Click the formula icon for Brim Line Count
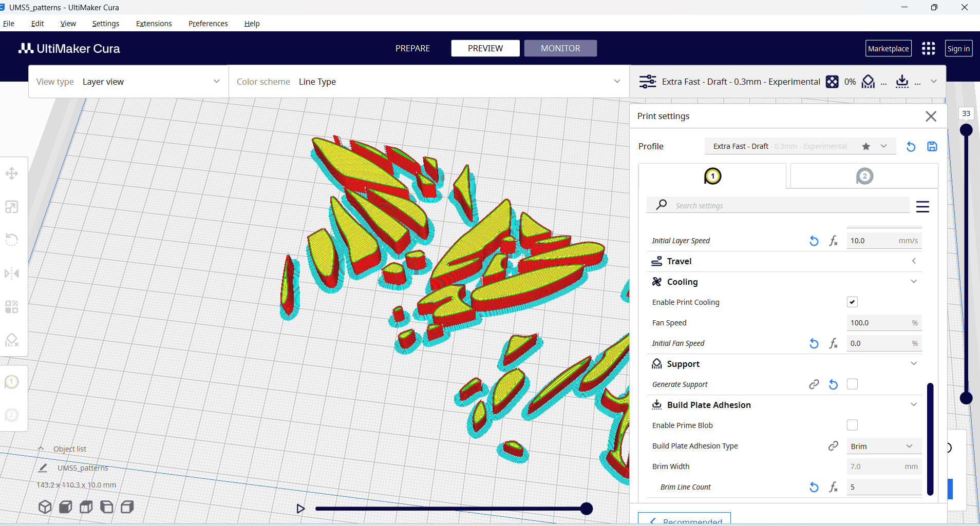The height and width of the screenshot is (526, 980). point(833,487)
